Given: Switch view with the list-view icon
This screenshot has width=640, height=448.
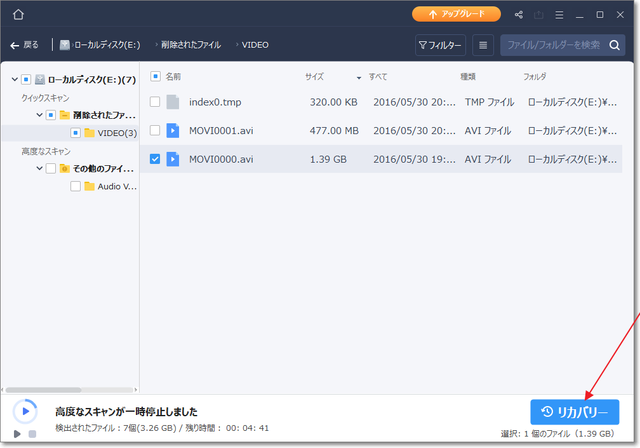Looking at the screenshot, I should coord(483,45).
